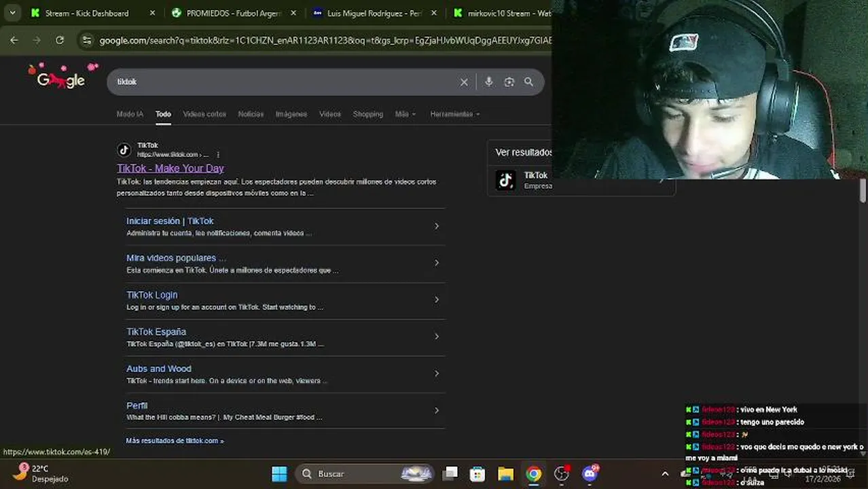This screenshot has width=868, height=489.
Task: Click Chrome icon on taskbar
Action: click(x=534, y=473)
